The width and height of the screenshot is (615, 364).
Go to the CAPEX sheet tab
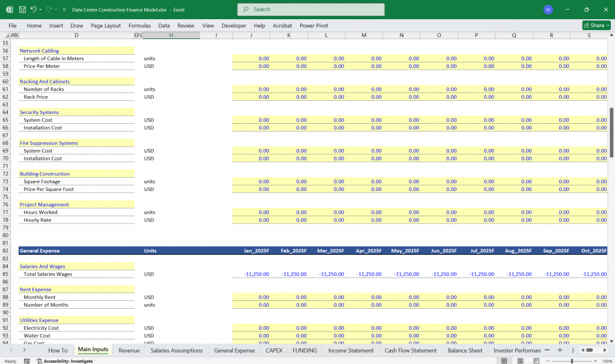point(274,350)
